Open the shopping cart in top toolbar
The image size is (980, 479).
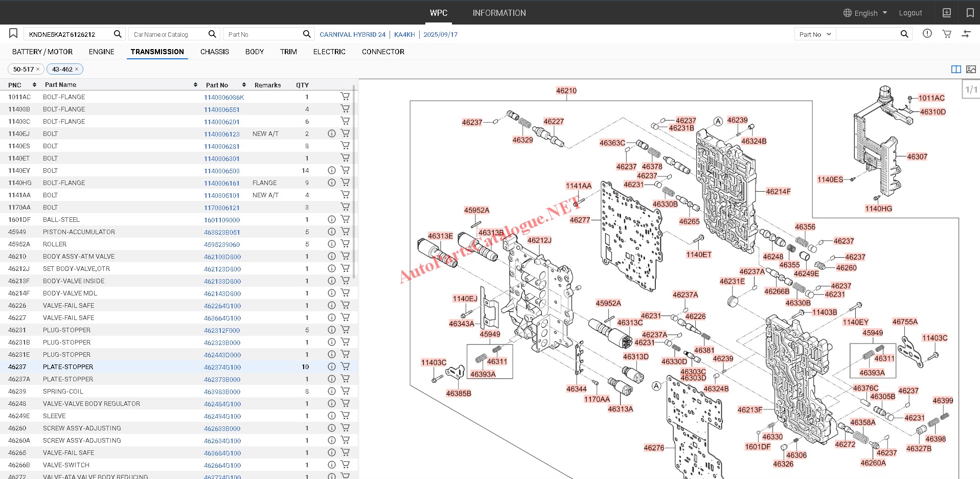tap(947, 34)
